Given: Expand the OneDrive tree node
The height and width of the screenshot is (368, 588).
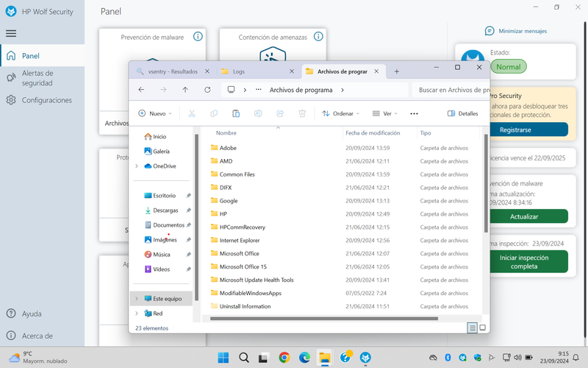Looking at the screenshot, I should (137, 166).
